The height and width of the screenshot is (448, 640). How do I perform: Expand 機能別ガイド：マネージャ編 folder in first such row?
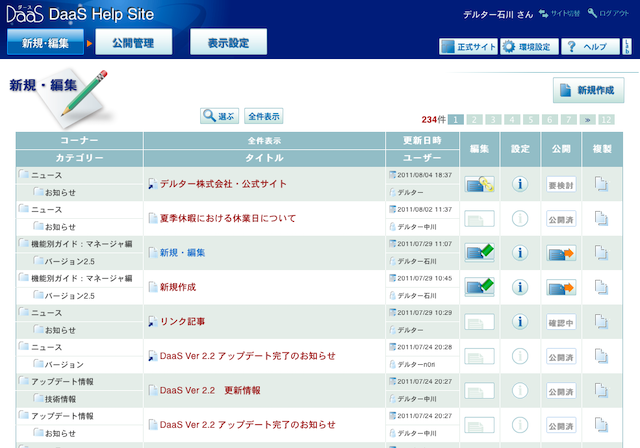pyautogui.click(x=24, y=244)
